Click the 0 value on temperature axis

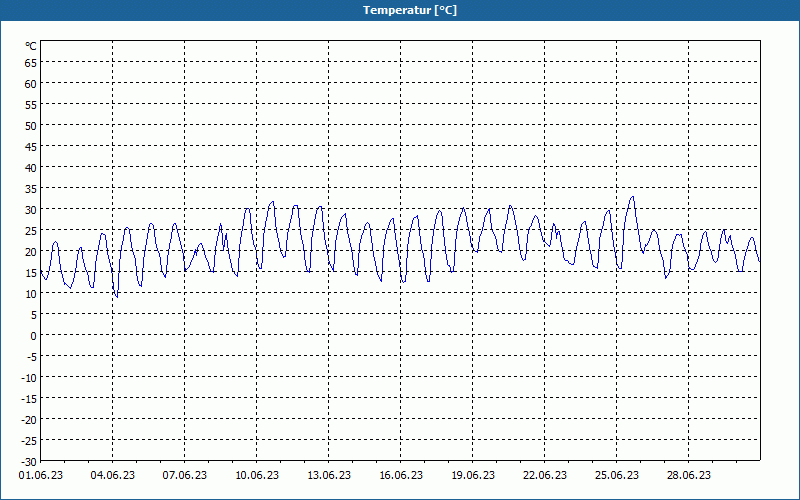pyautogui.click(x=34, y=336)
